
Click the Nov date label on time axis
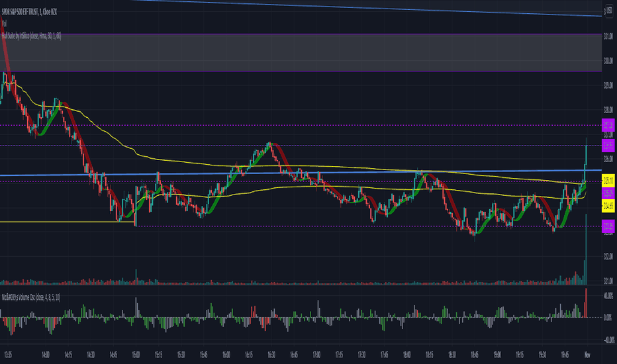[587, 355]
